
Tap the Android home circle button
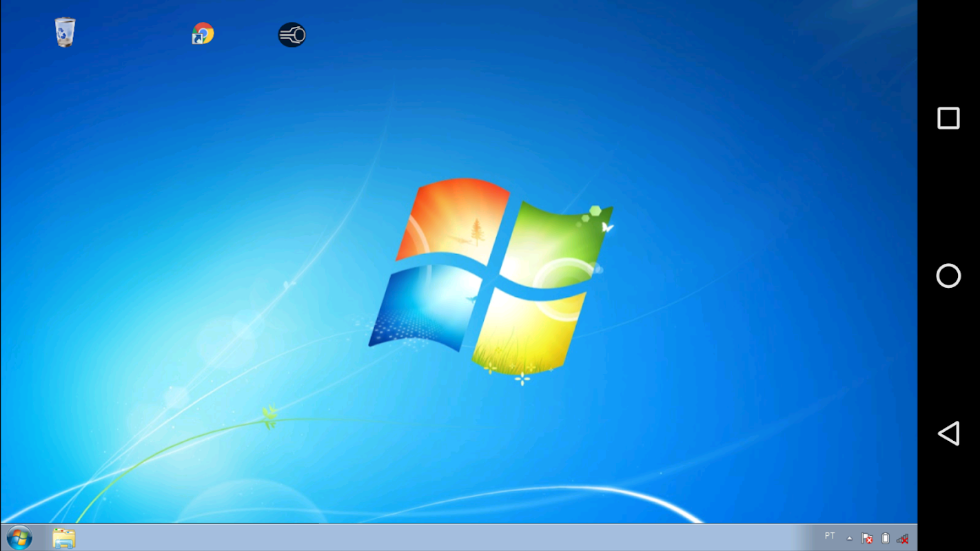[948, 275]
